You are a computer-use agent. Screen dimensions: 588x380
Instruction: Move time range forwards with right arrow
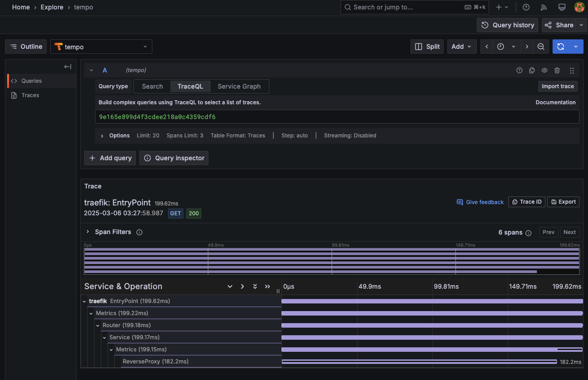527,47
